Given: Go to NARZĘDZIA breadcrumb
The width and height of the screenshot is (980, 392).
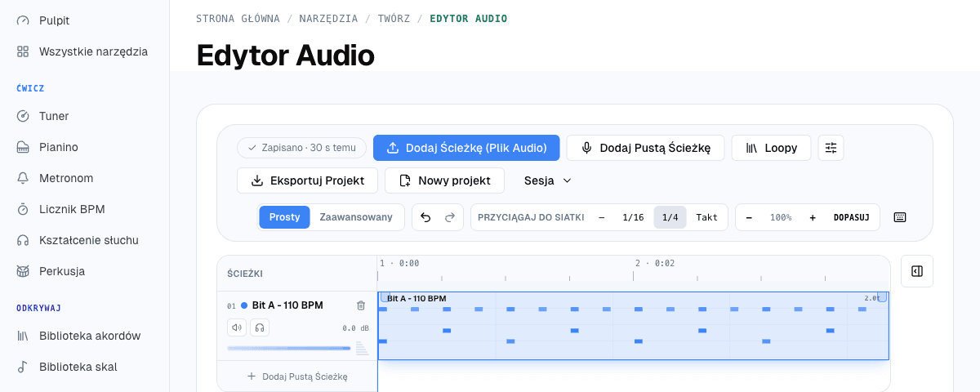Looking at the screenshot, I should pyautogui.click(x=328, y=18).
